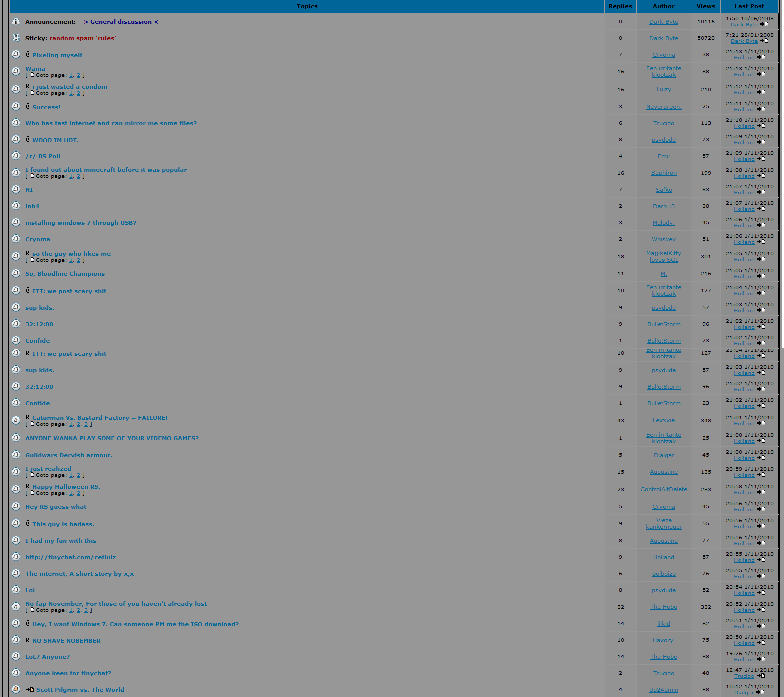Jump to latest post in /r/ BS Poll row
This screenshot has height=697, width=784.
pos(761,159)
